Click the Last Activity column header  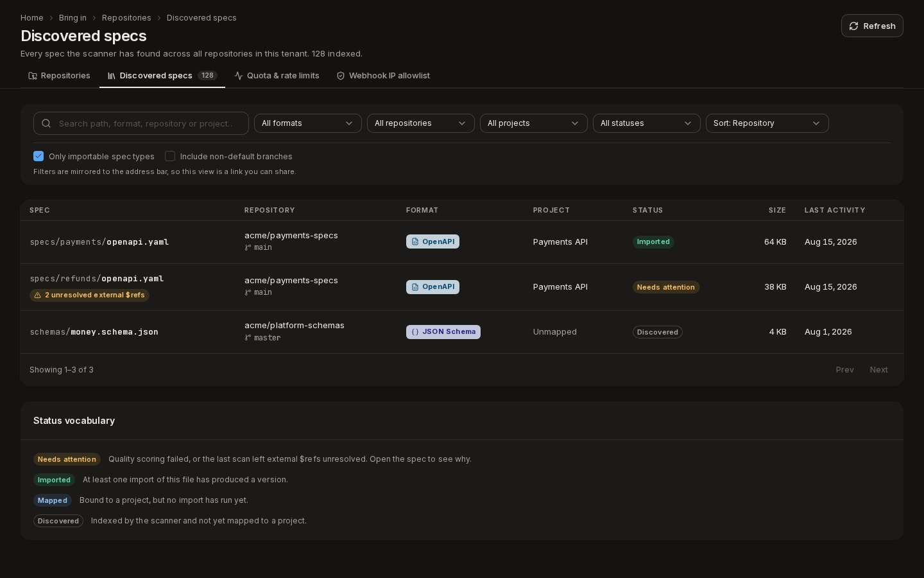pyautogui.click(x=835, y=211)
